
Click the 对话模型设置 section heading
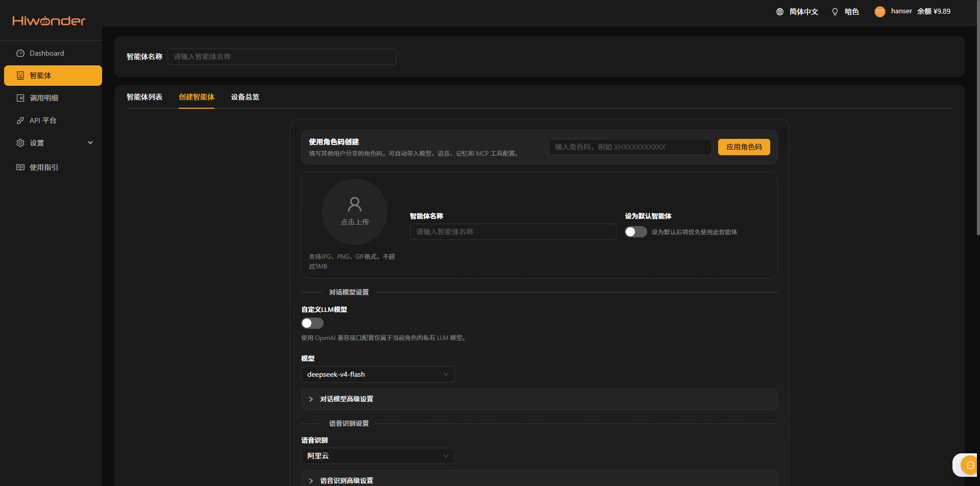[x=349, y=293]
